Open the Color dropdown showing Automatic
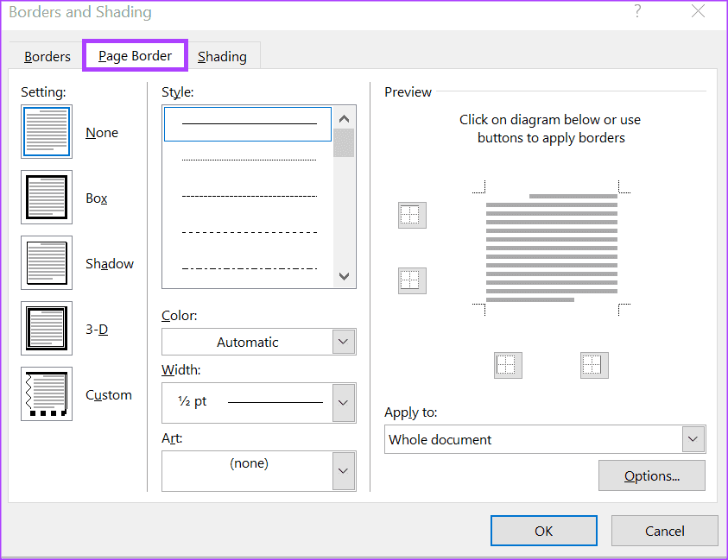728x560 pixels. click(x=344, y=342)
